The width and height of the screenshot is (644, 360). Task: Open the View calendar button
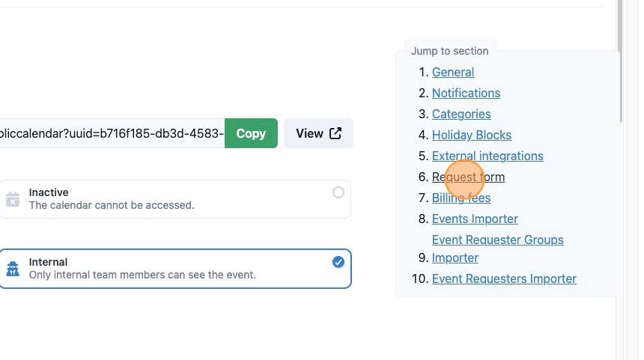[318, 133]
